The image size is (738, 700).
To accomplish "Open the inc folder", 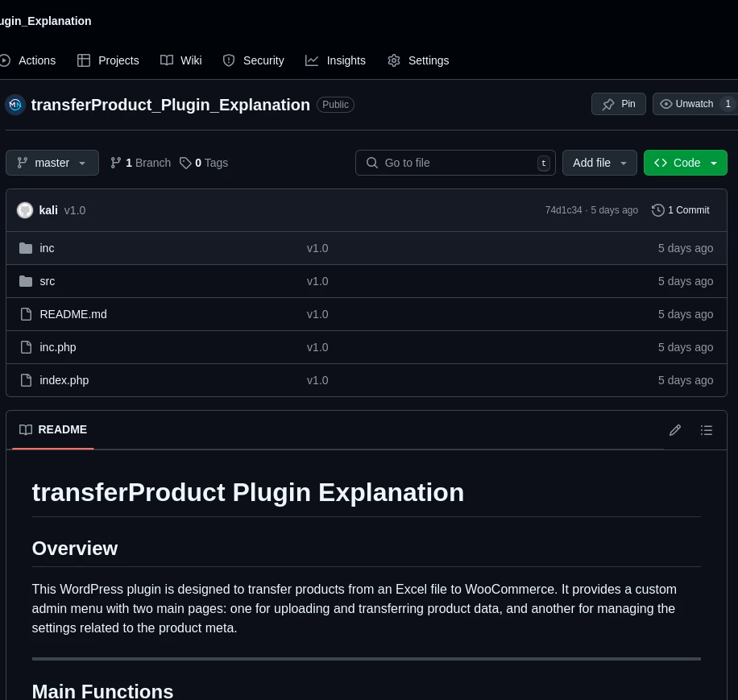I will pos(47,248).
